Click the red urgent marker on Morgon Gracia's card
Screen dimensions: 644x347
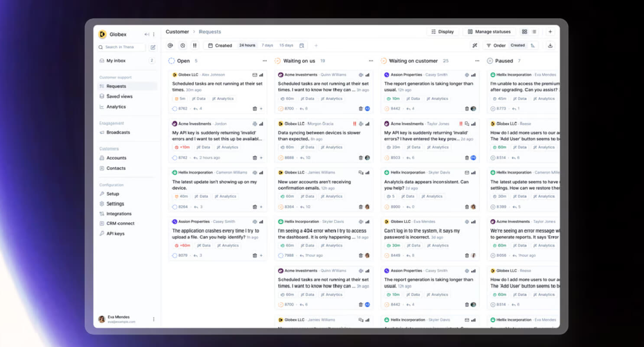(x=355, y=124)
